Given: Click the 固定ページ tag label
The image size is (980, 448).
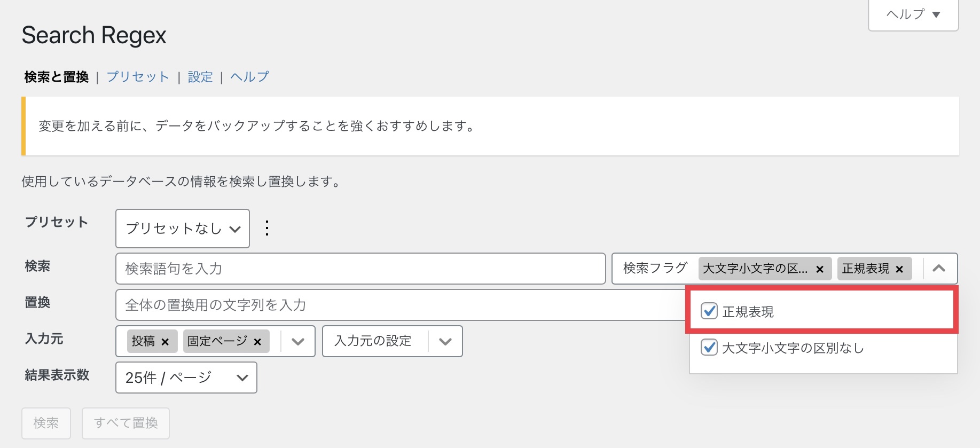Looking at the screenshot, I should click(x=217, y=341).
